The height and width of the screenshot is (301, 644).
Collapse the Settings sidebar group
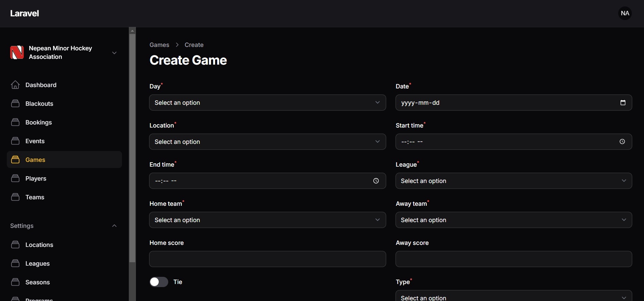point(114,226)
